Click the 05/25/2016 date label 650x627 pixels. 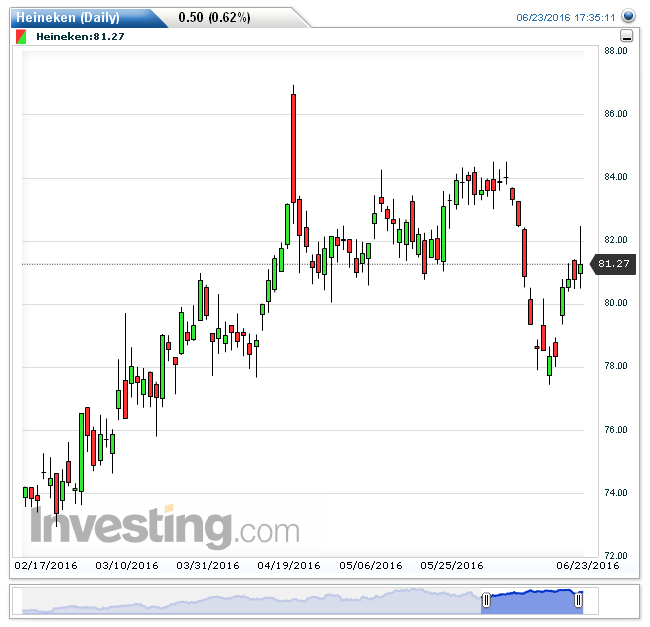pyautogui.click(x=452, y=565)
